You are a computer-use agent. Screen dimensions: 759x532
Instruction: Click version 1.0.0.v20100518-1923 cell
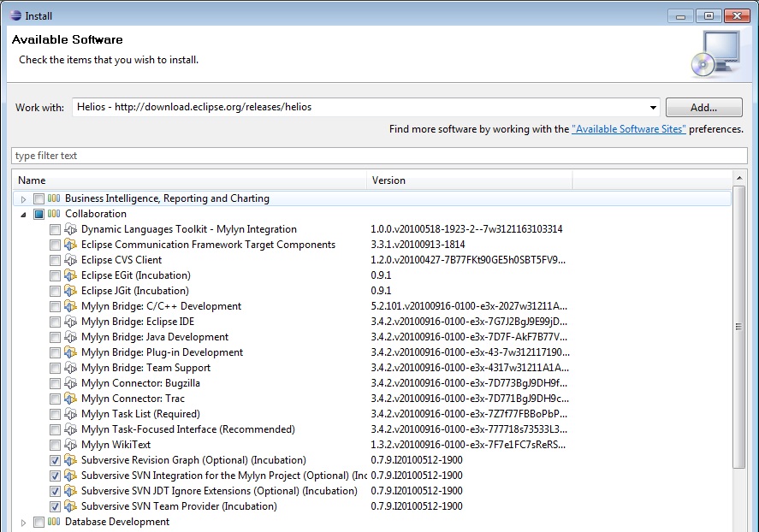point(466,229)
